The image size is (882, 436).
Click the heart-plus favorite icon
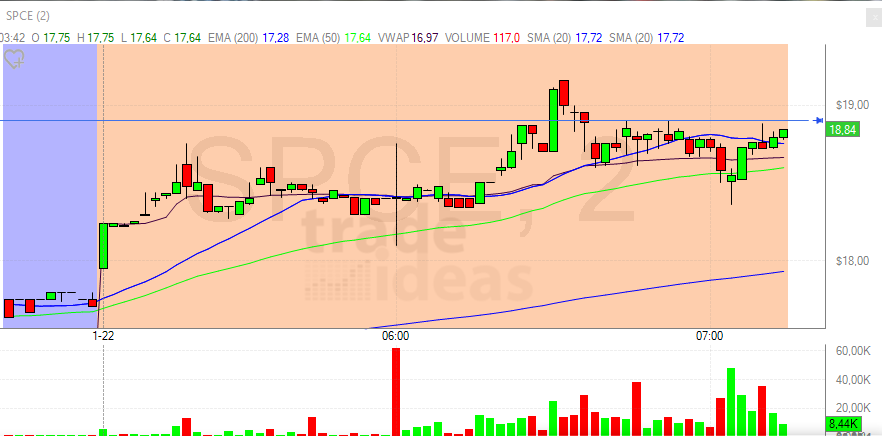pos(14,59)
